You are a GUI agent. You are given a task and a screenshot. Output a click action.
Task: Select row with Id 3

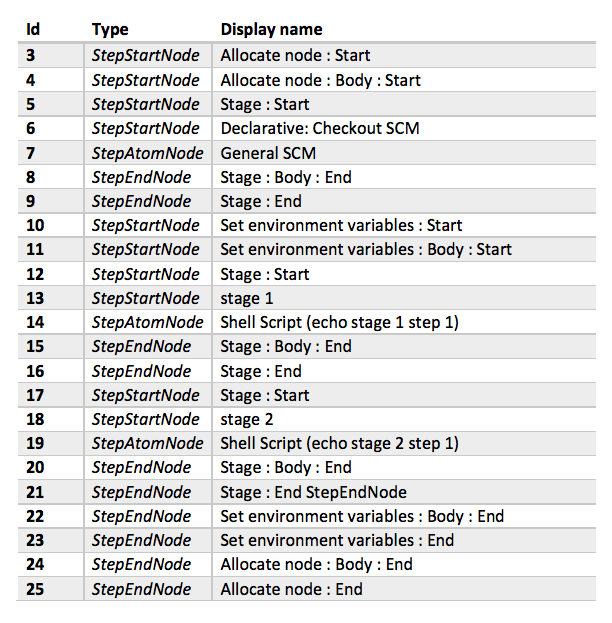point(306,55)
